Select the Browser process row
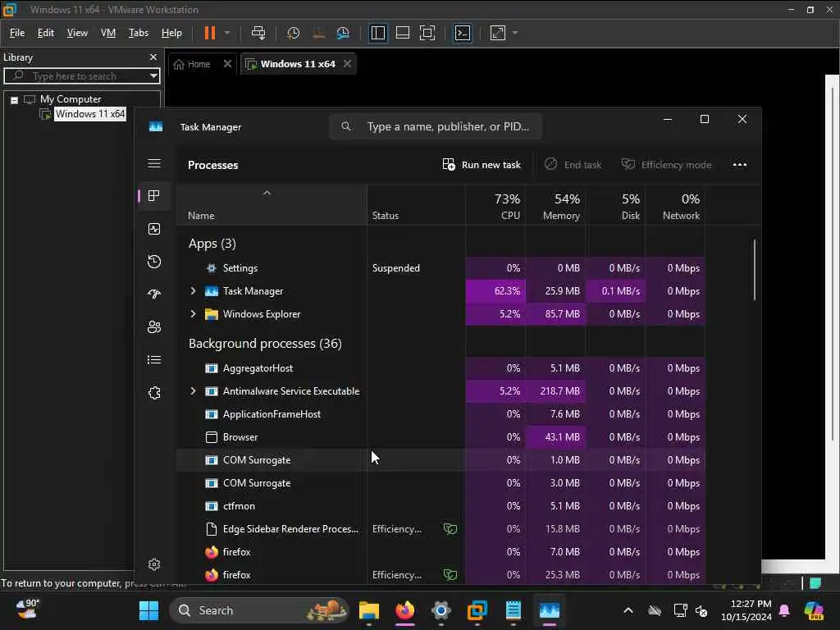Image resolution: width=840 pixels, height=630 pixels. [x=441, y=437]
